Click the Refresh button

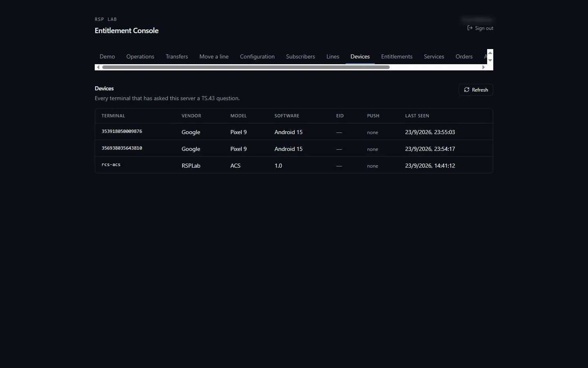[476, 90]
